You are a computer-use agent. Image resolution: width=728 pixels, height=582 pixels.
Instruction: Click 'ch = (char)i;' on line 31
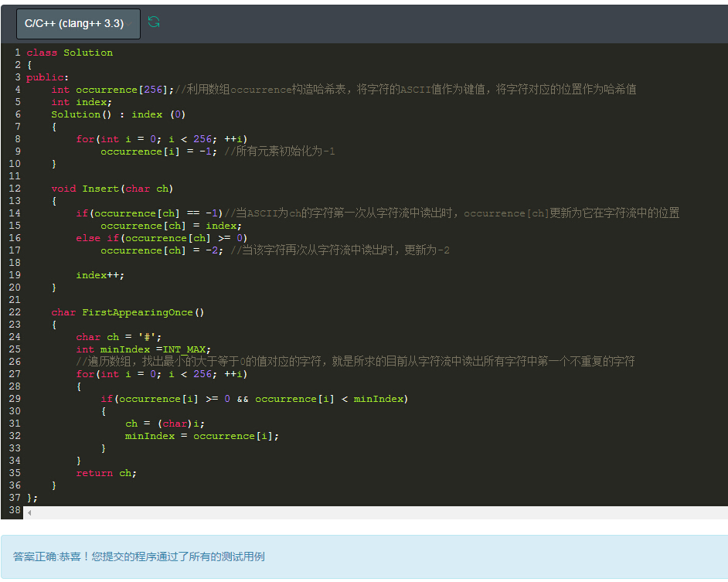(x=165, y=424)
